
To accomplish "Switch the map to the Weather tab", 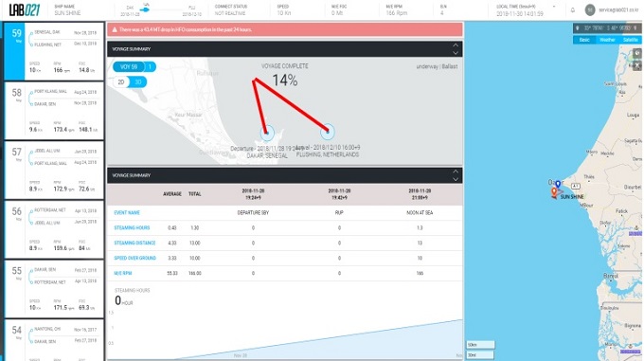I will (607, 40).
